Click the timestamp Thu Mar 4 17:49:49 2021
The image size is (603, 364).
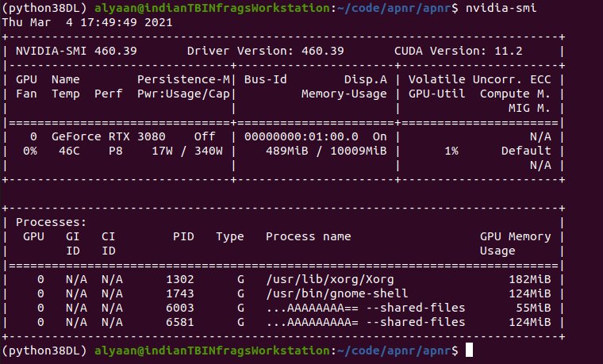(87, 22)
